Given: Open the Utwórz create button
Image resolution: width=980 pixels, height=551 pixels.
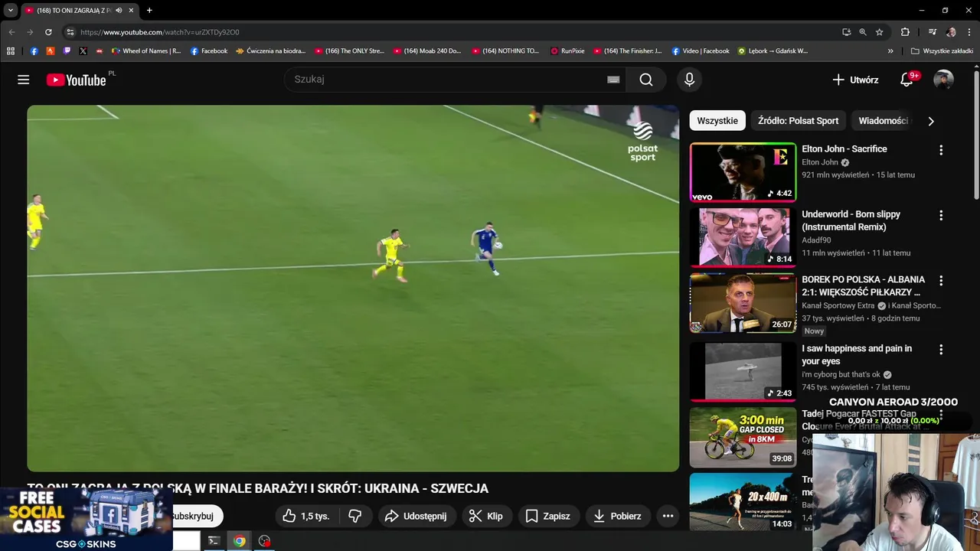Looking at the screenshot, I should tap(855, 80).
